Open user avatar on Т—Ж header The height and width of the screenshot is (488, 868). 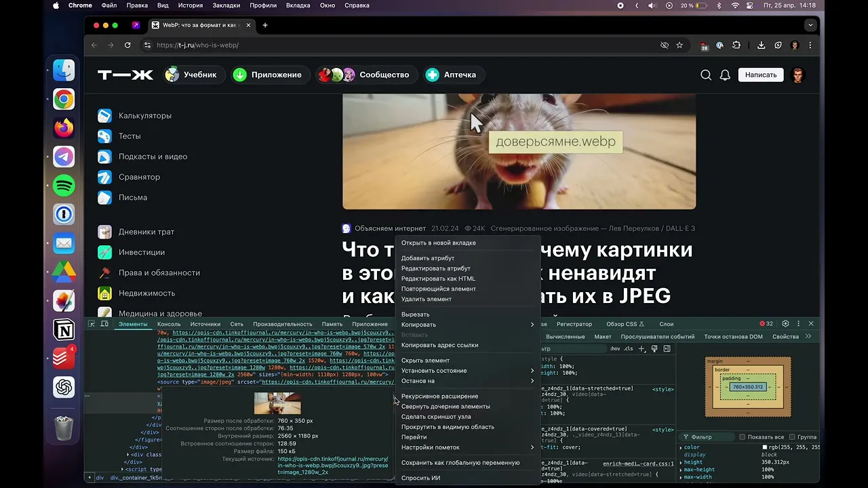click(x=797, y=75)
